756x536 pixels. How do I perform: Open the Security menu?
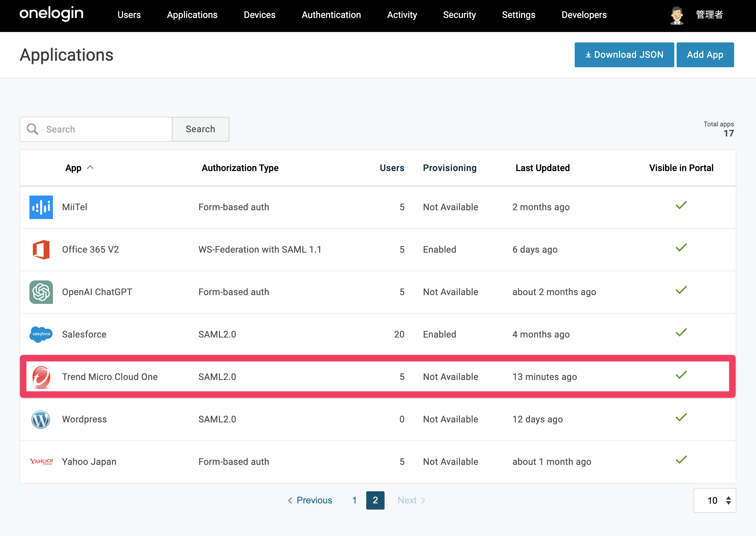[x=459, y=15]
